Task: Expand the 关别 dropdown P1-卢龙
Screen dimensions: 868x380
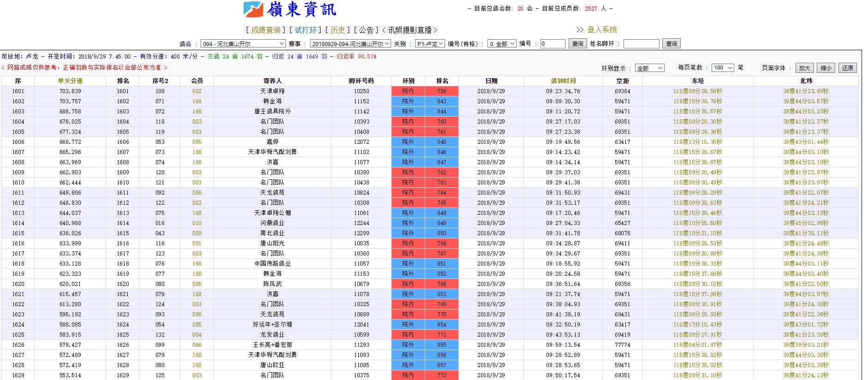Action: [430, 44]
